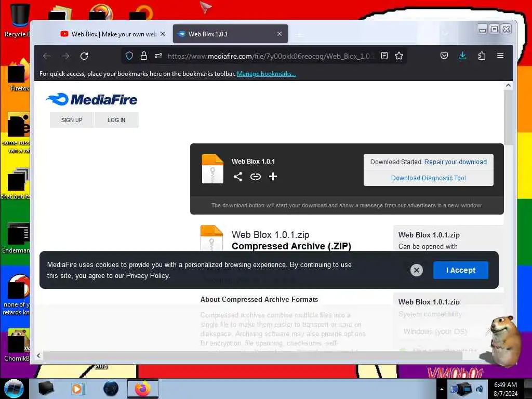List all tabs dropdown arrow
532x399 pixels.
(445, 34)
